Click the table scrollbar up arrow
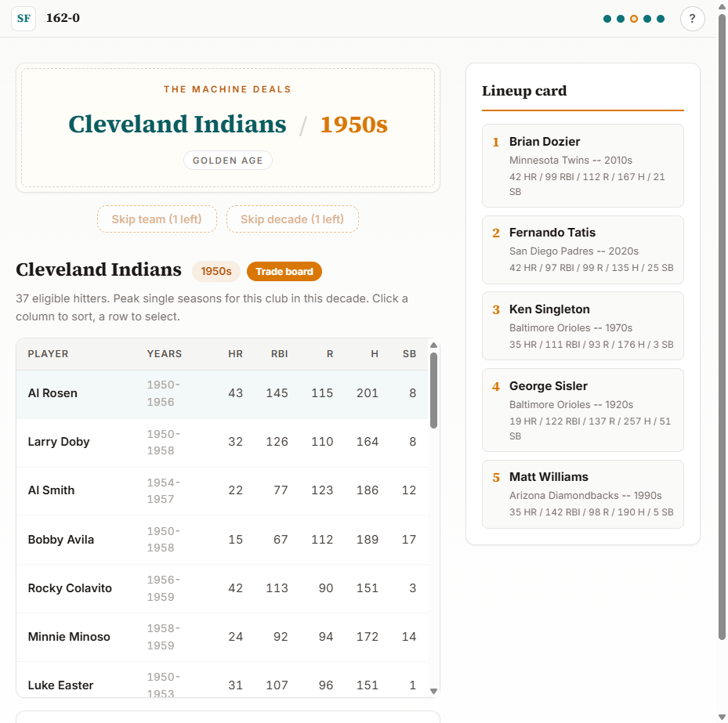This screenshot has width=728, height=723. (433, 345)
